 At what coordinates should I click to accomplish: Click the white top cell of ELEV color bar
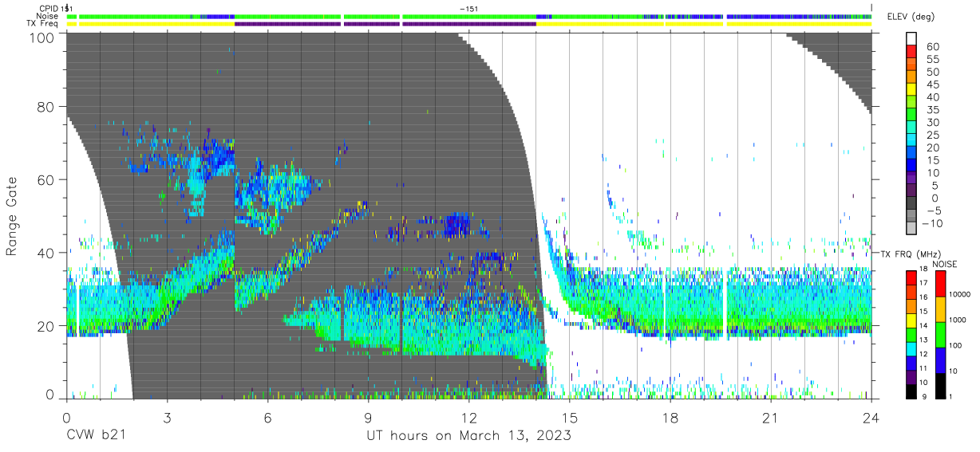click(x=911, y=39)
